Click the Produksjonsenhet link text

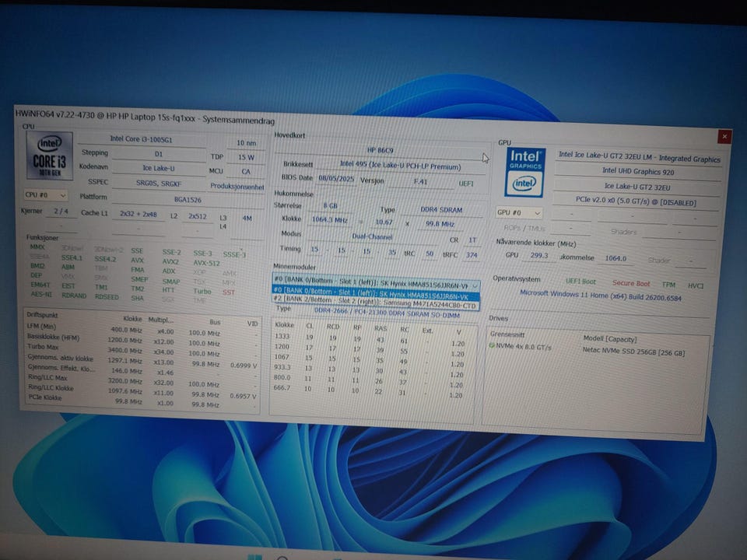pos(237,187)
